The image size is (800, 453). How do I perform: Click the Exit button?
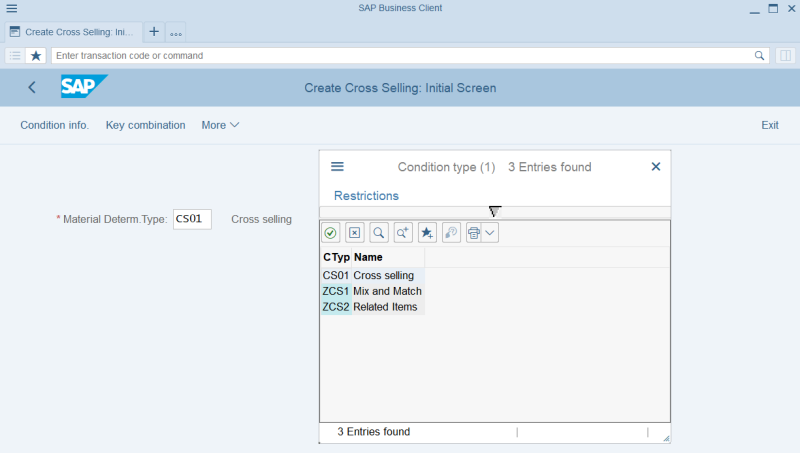[770, 125]
